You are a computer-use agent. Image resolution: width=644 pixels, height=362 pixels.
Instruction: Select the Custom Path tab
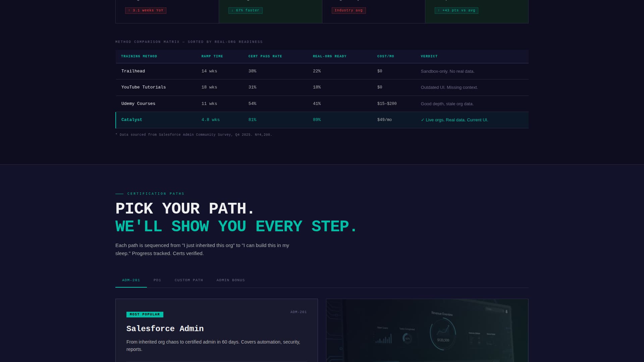(x=189, y=280)
